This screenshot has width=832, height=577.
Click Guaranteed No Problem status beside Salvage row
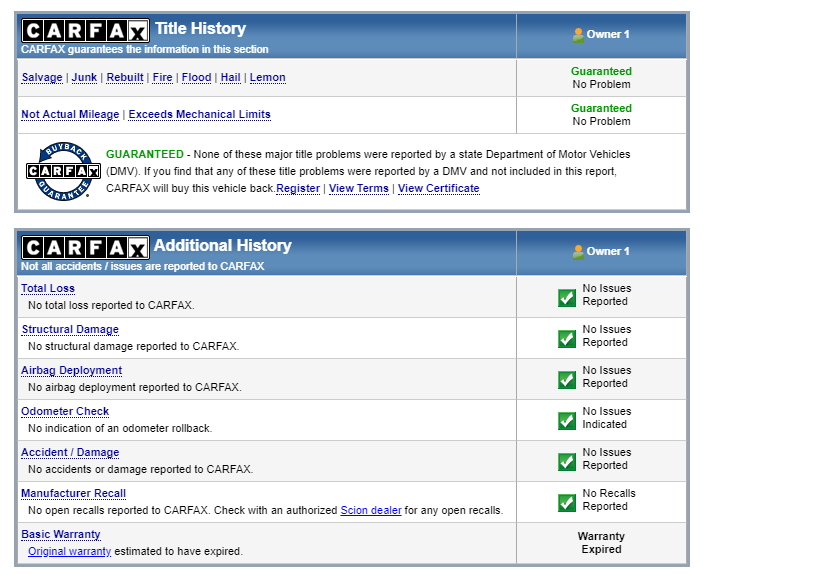click(x=601, y=77)
